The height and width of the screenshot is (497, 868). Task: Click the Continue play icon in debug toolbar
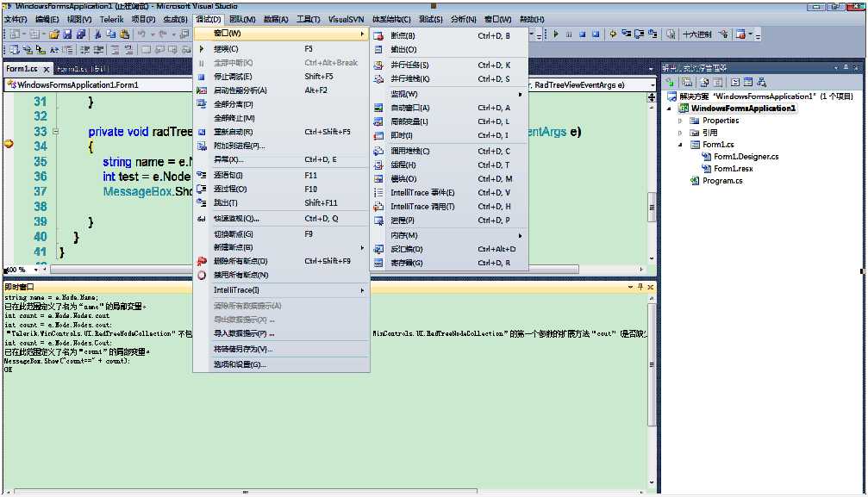tap(556, 34)
